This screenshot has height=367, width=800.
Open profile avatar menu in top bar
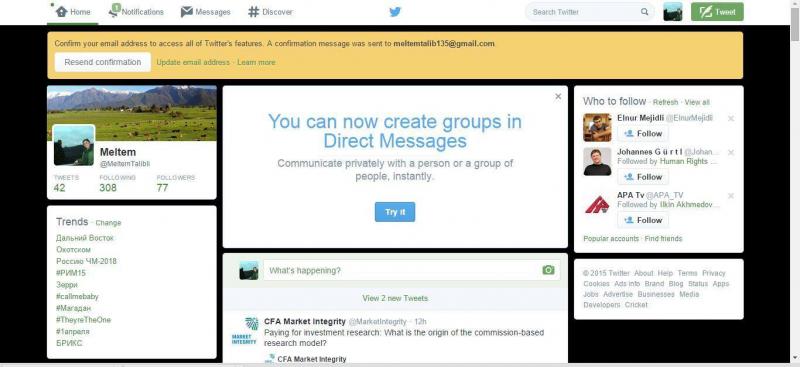tap(672, 11)
